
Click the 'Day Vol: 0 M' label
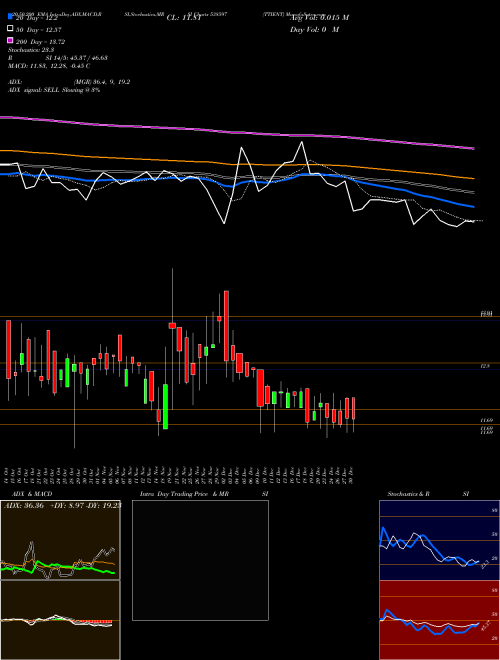[314, 29]
